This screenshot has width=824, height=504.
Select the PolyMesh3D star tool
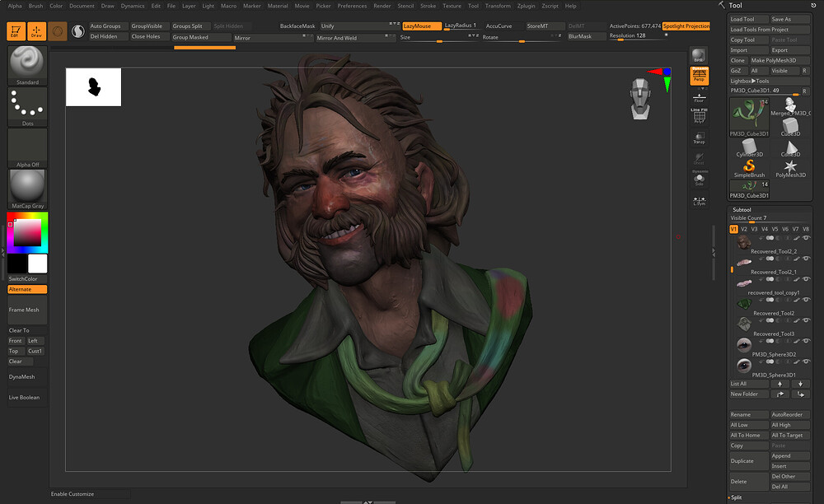click(x=790, y=169)
